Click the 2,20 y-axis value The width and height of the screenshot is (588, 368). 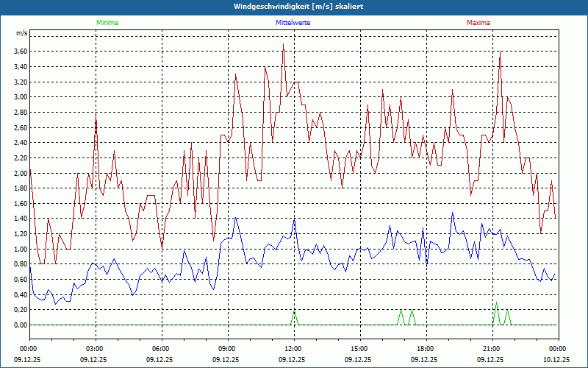click(21, 158)
